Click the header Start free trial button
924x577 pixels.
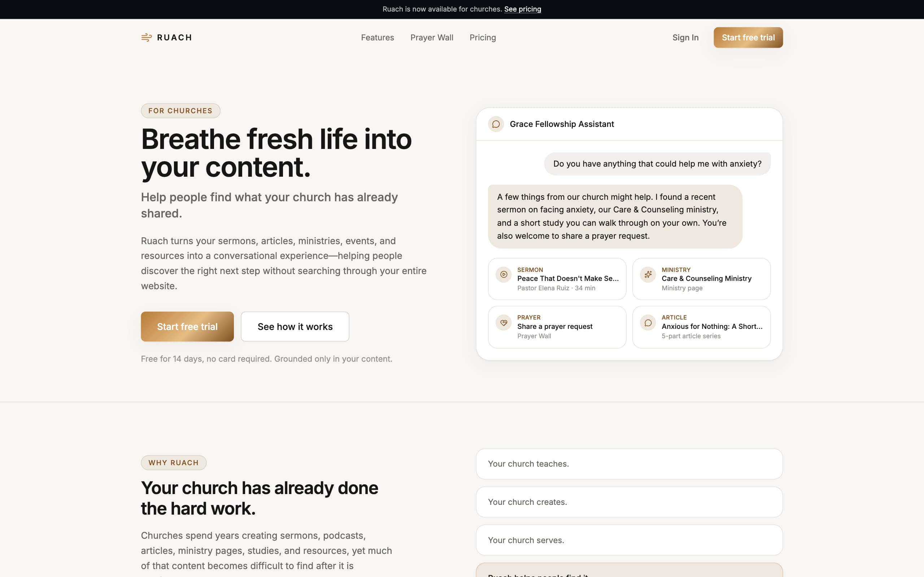[x=748, y=38]
